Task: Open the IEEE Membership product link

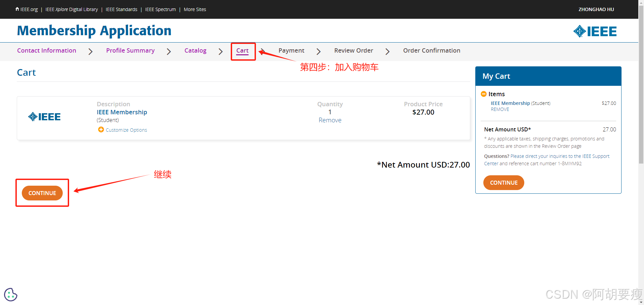Action: tap(122, 112)
